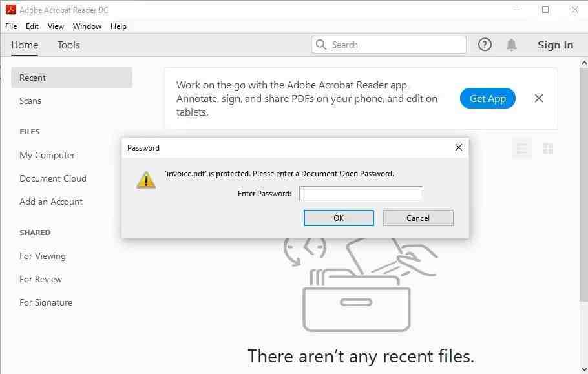Open the notifications bell icon
The width and height of the screenshot is (588, 374).
[511, 45]
